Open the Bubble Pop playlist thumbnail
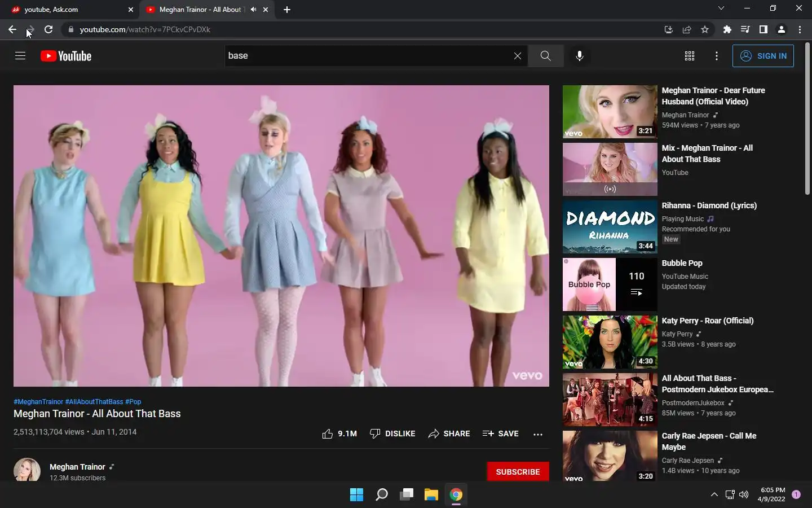The image size is (812, 508). 610,284
